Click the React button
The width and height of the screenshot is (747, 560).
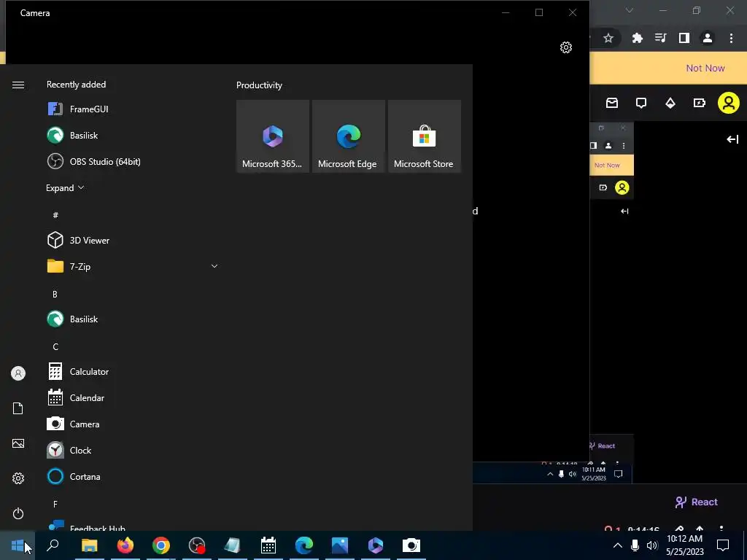coord(696,502)
